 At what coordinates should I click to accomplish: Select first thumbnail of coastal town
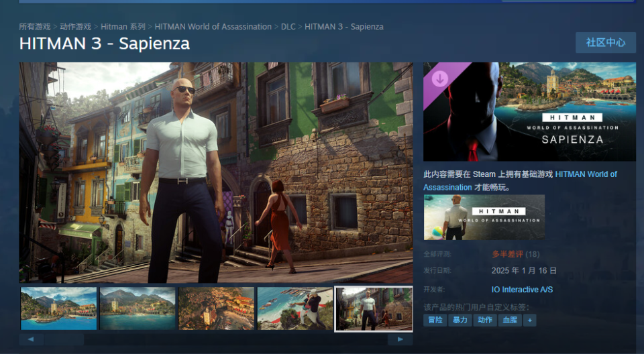pos(59,308)
